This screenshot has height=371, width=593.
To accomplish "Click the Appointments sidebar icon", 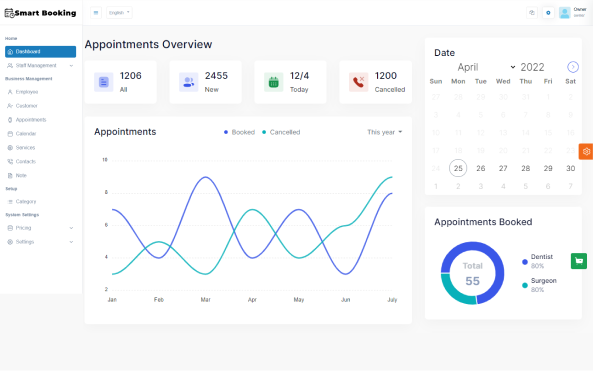I will point(10,120).
